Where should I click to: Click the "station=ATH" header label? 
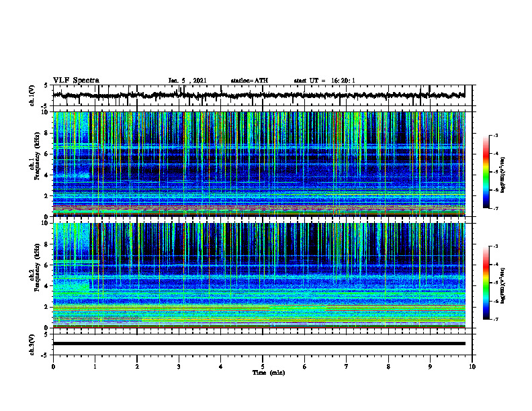(x=249, y=81)
